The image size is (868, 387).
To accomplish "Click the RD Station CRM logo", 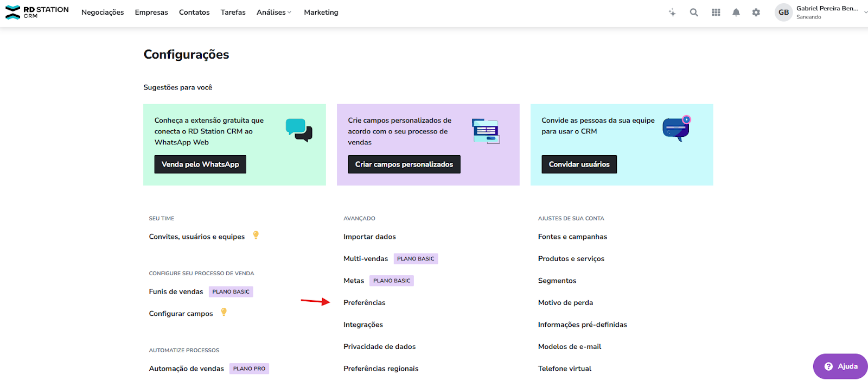I will tap(37, 12).
